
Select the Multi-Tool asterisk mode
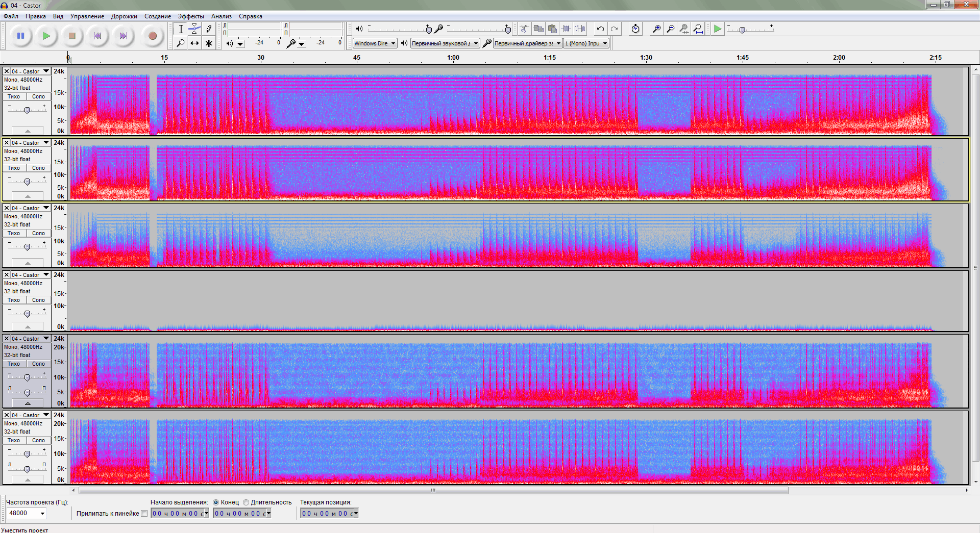[209, 43]
